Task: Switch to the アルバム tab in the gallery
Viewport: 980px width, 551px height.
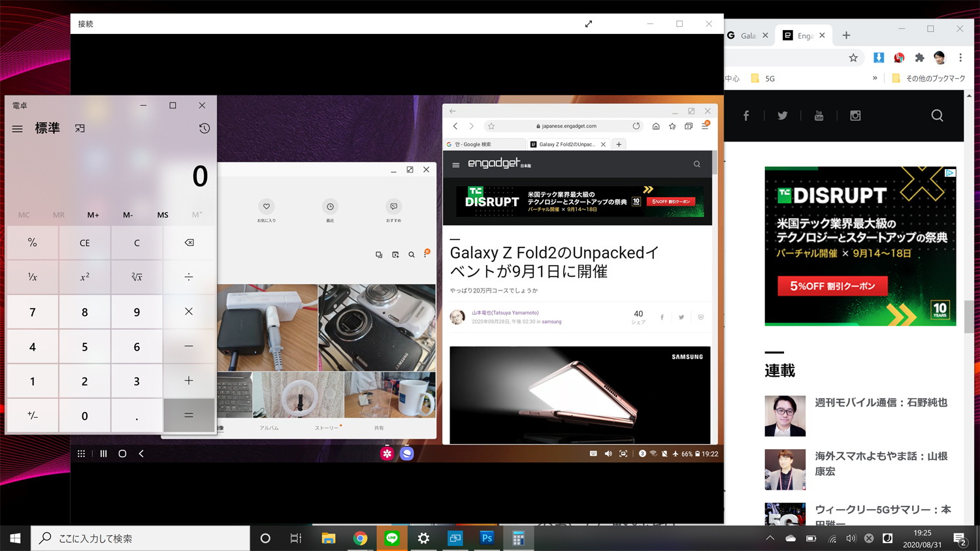Action: 269,428
